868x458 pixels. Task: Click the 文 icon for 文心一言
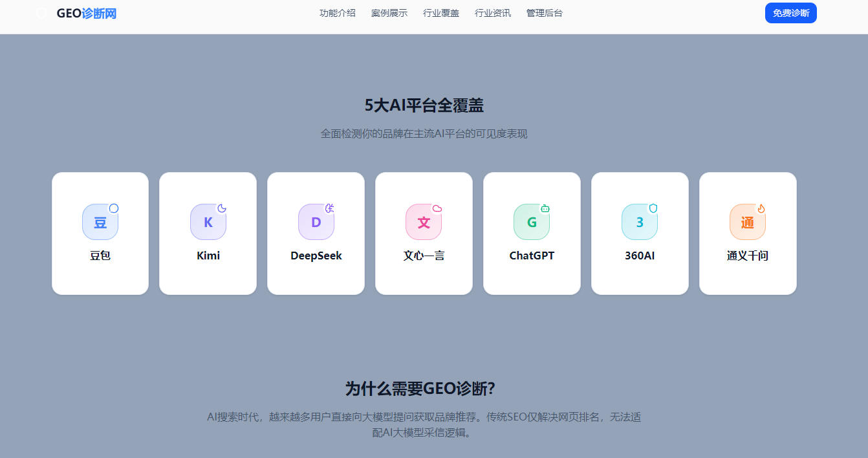(x=424, y=222)
